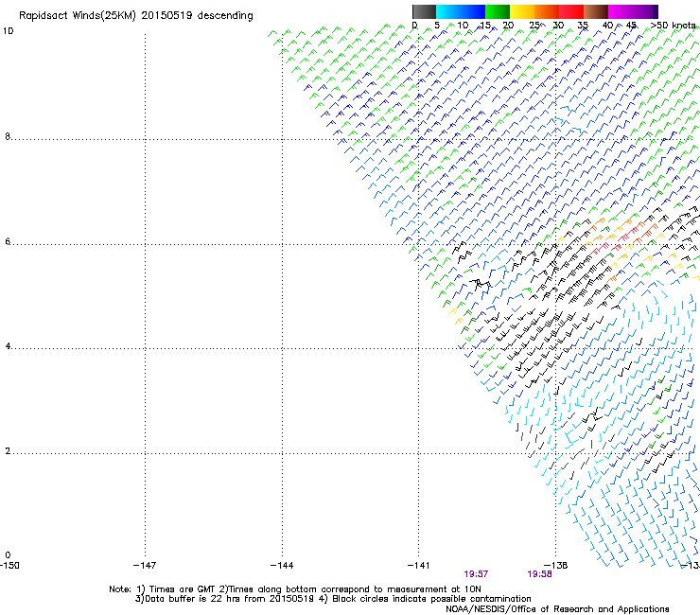
Task: Click the yellow 20-25 knots legend segment
Action: pyautogui.click(x=522, y=11)
